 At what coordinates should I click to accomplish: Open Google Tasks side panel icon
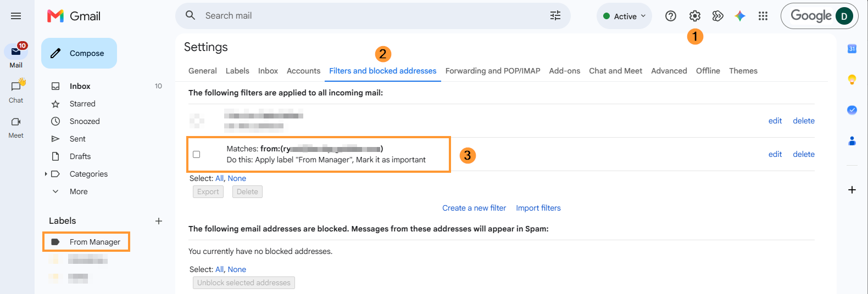(x=852, y=110)
